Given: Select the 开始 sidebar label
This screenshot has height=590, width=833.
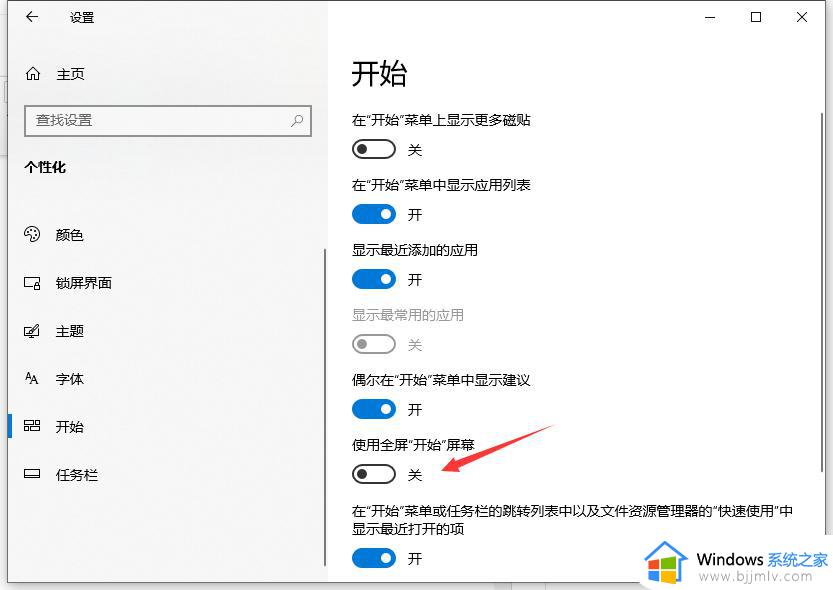Looking at the screenshot, I should point(70,427).
